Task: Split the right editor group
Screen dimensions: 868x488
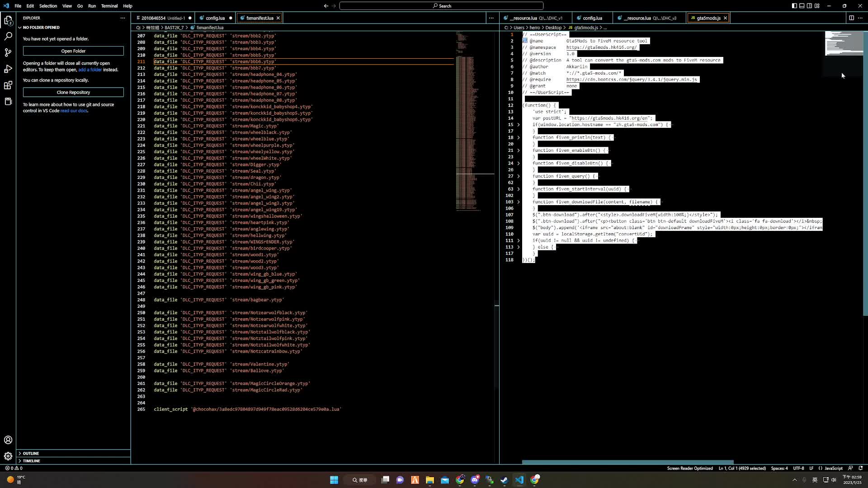Action: [x=851, y=18]
